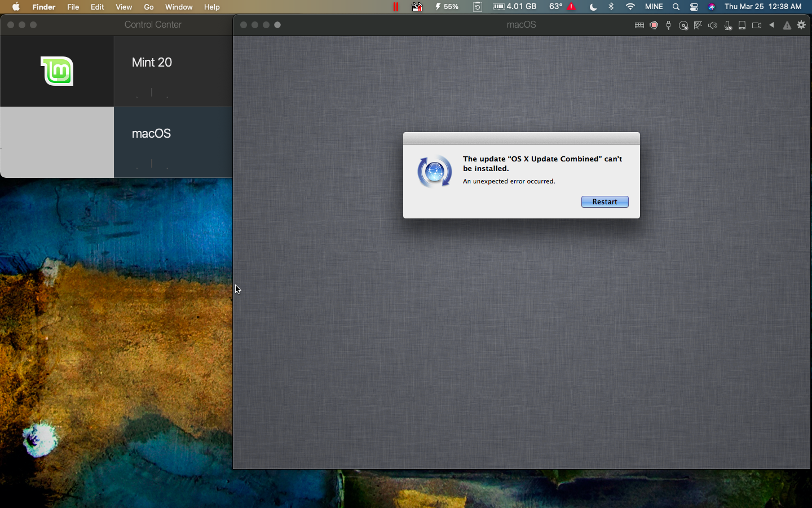
Task: Open the Edit menu
Action: pos(98,7)
